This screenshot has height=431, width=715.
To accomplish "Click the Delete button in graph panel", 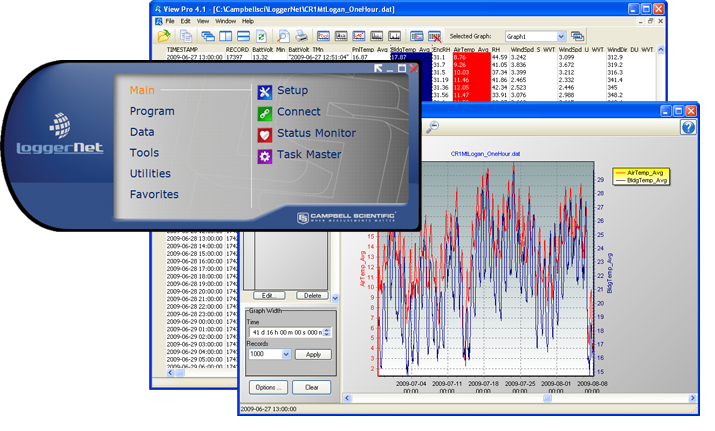I will click(x=312, y=296).
